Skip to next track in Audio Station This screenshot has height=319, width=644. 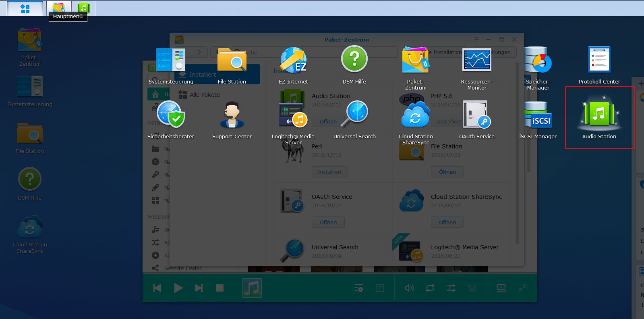(199, 288)
